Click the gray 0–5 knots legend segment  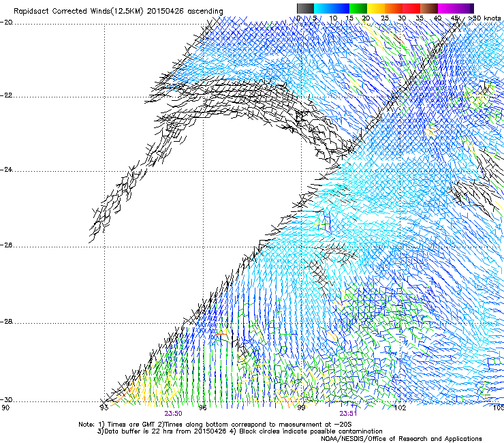click(305, 8)
